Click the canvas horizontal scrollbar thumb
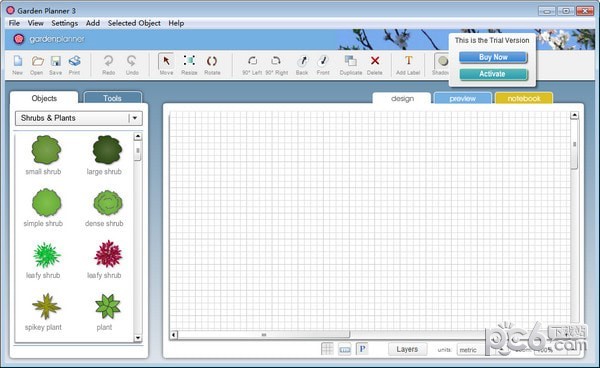 pyautogui.click(x=264, y=335)
